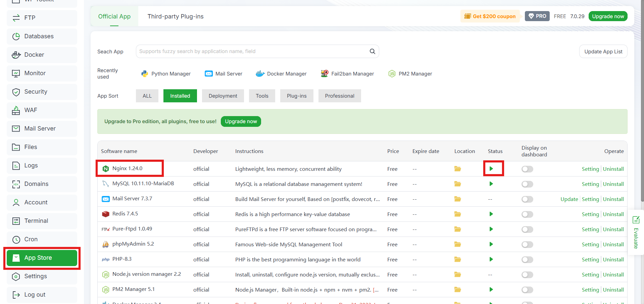Open the Docker sidebar section

(x=42, y=55)
